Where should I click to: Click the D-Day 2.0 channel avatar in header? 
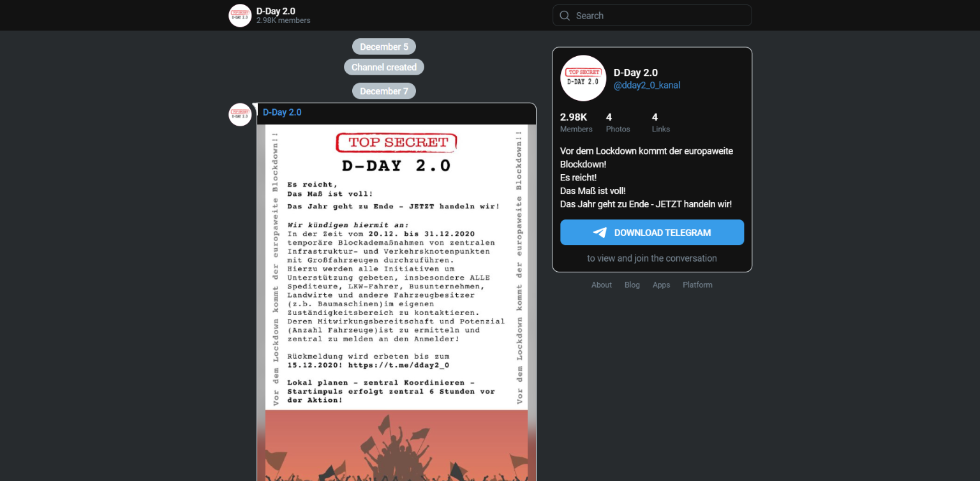pos(240,15)
